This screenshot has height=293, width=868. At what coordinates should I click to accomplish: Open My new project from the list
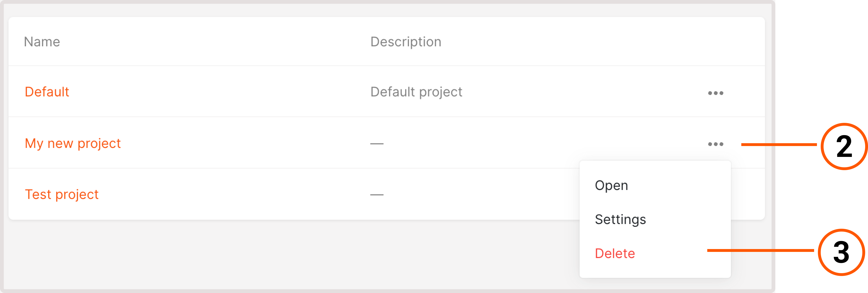tap(73, 143)
